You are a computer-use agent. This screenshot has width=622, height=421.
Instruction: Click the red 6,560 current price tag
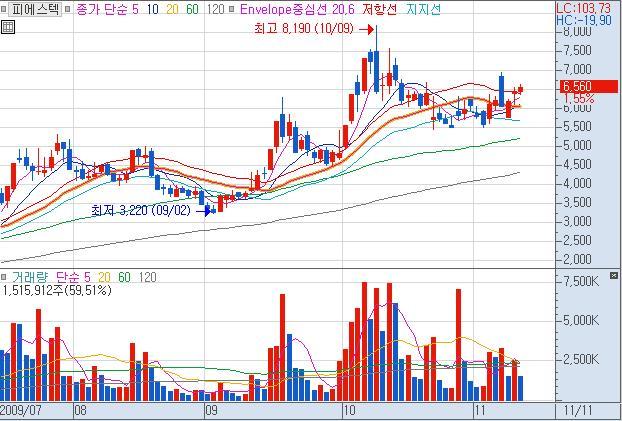(x=589, y=86)
